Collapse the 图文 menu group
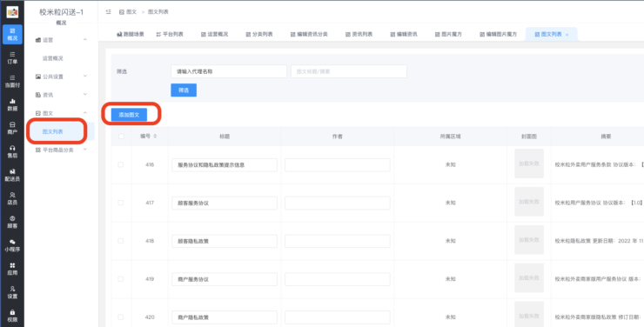644x327 pixels. point(62,113)
